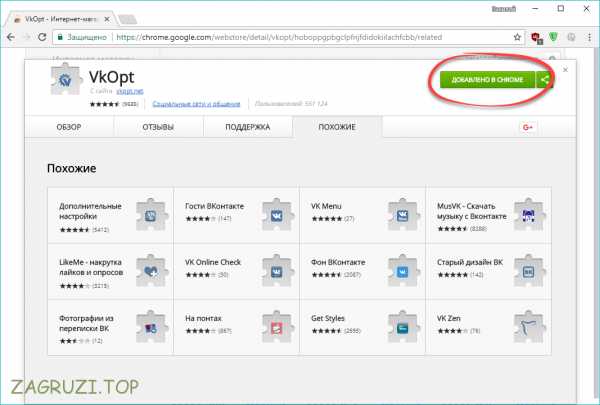600x405 pixels.
Task: Close the VkOpt detail overlay with X
Action: point(565,70)
